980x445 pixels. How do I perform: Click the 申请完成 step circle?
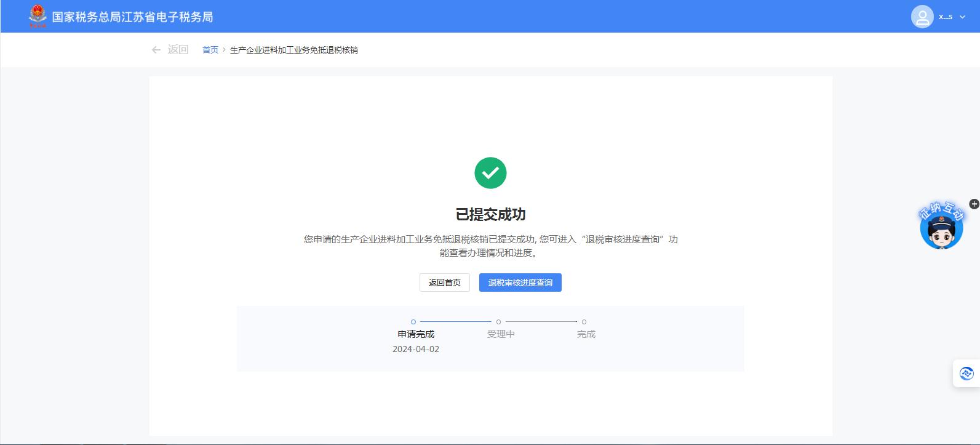tap(413, 322)
